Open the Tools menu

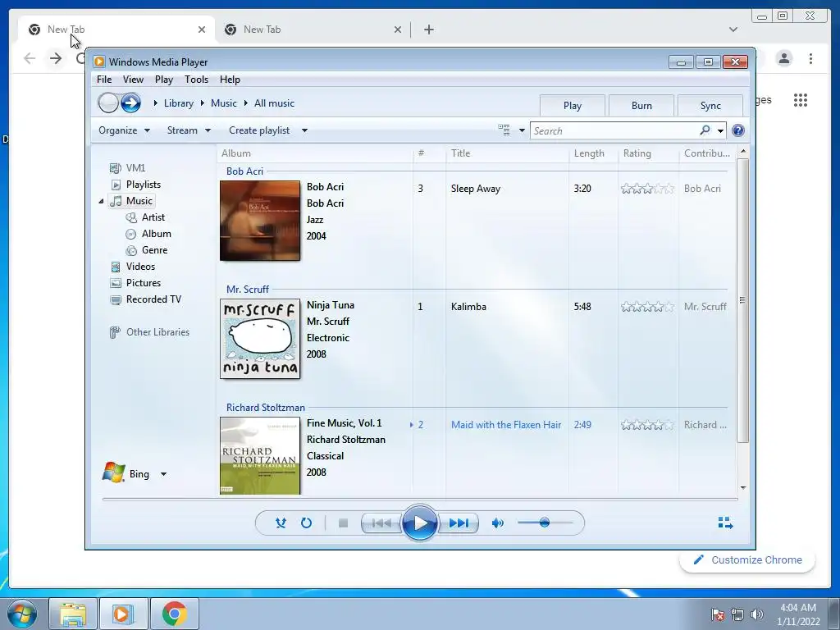tap(197, 80)
